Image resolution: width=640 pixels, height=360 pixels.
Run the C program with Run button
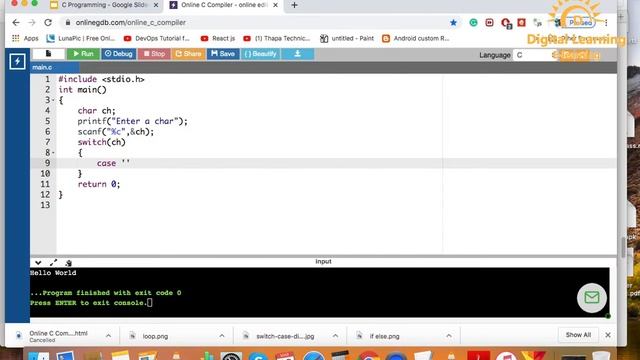(x=83, y=54)
